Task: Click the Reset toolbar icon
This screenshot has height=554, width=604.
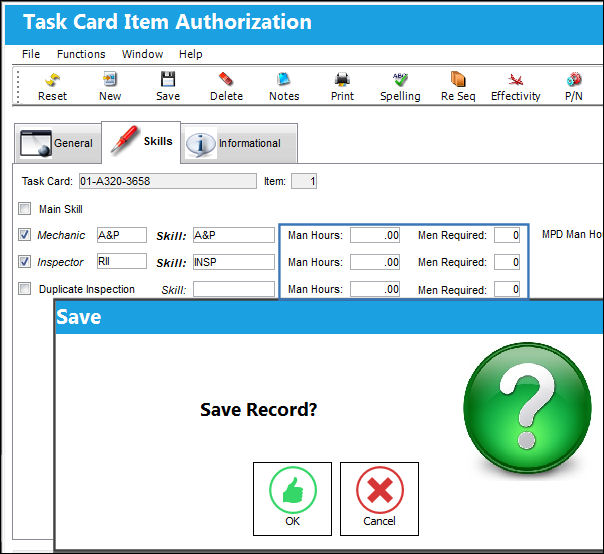Action: [52, 87]
